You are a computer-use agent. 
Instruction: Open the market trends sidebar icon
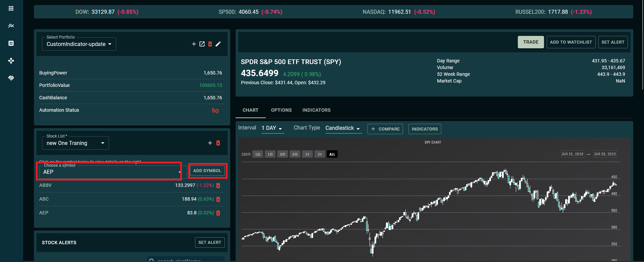tap(11, 26)
